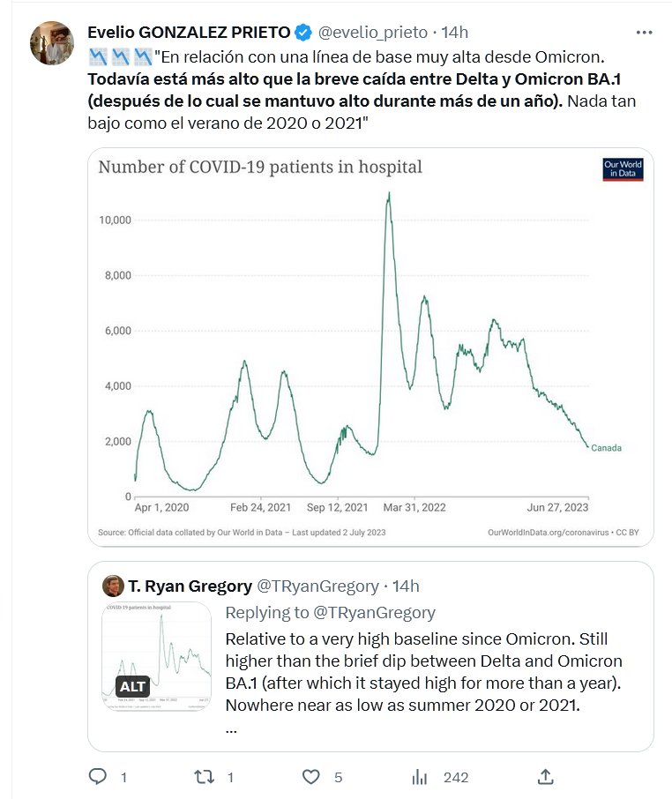672x799 pixels.
Task: Click the ALT badge on thumbnail
Action: (x=133, y=686)
